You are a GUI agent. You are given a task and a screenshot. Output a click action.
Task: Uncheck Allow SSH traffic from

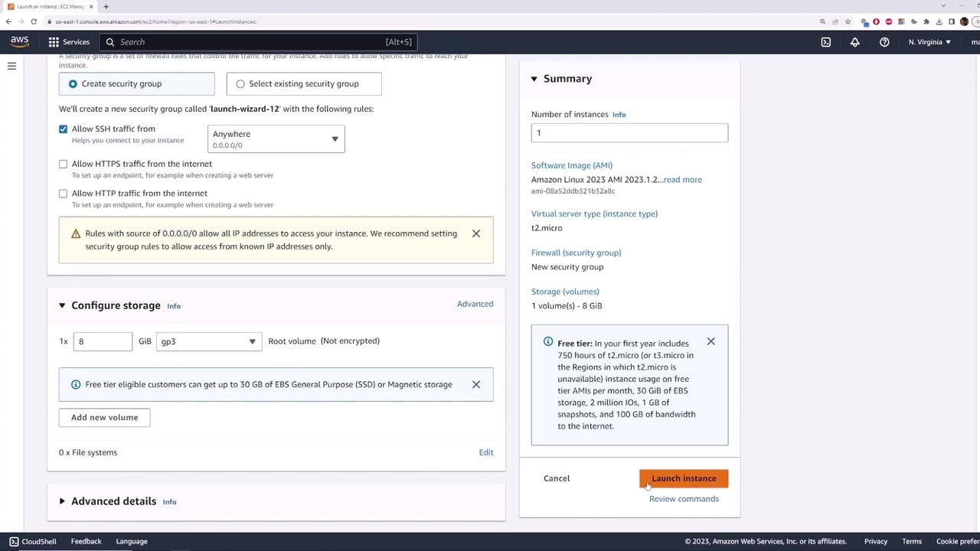coord(64,129)
